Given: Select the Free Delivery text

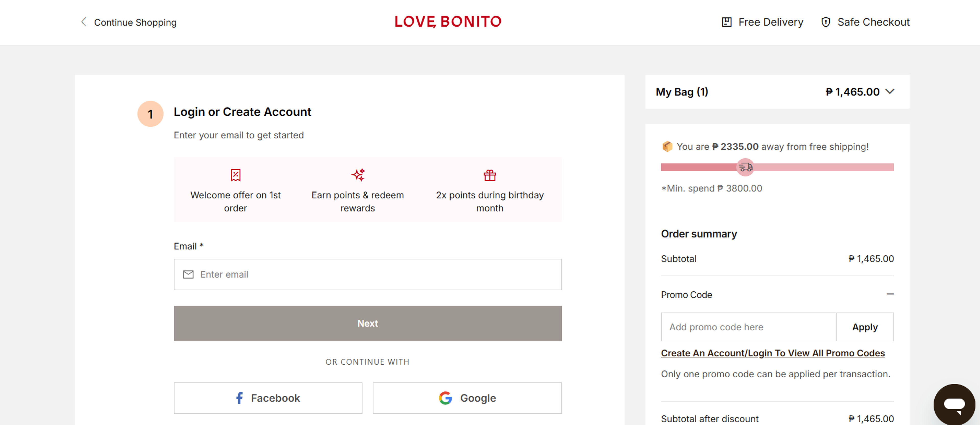Looking at the screenshot, I should 770,22.
